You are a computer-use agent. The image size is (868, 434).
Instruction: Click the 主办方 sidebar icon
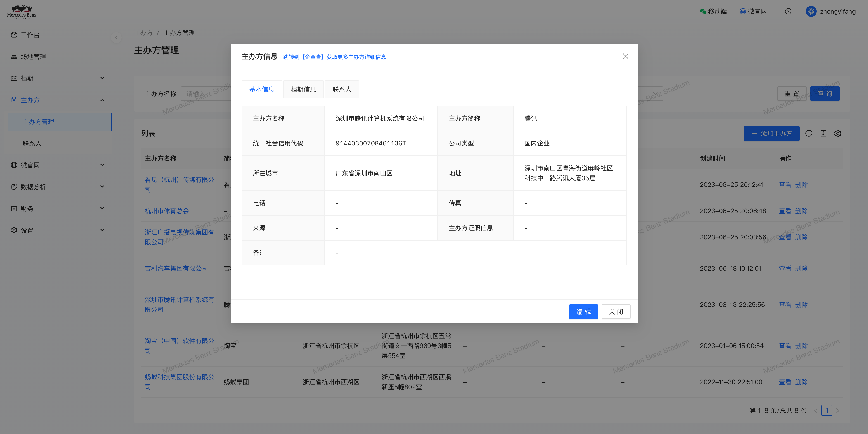point(14,100)
